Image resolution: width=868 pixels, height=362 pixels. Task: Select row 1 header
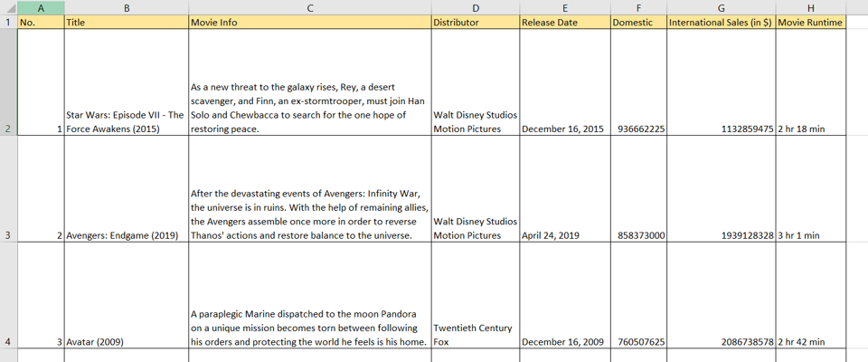(8, 23)
